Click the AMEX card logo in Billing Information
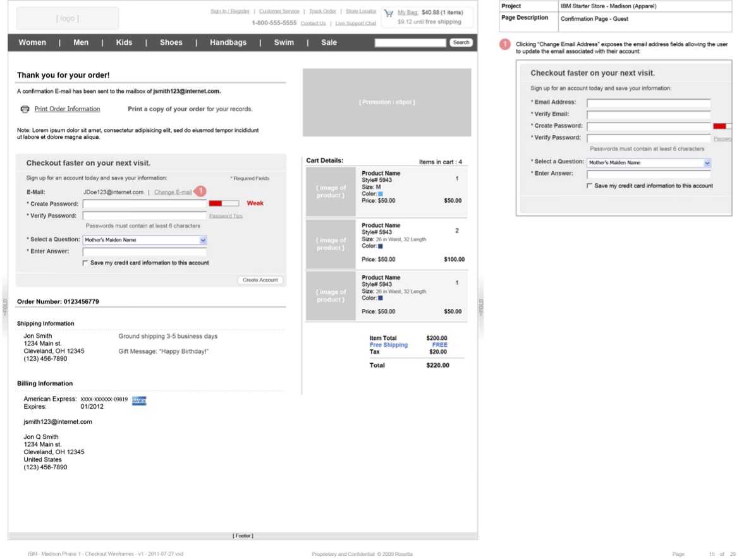 coord(139,401)
